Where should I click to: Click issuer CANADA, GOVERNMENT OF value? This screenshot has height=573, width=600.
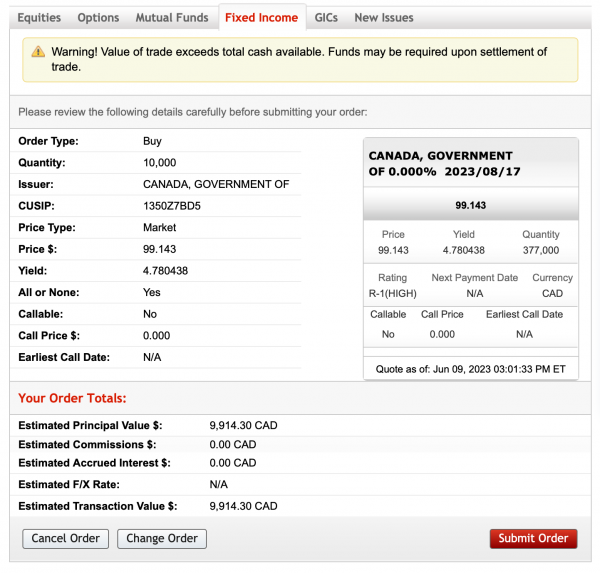point(216,184)
